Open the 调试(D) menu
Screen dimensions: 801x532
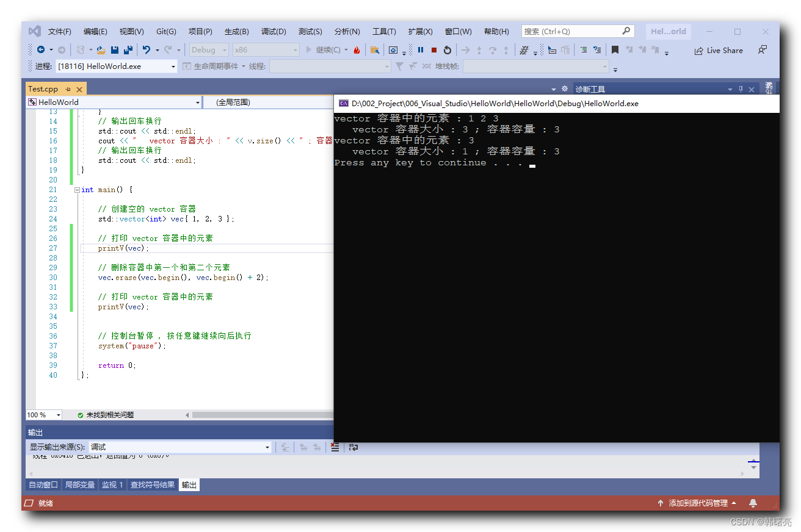tap(274, 32)
